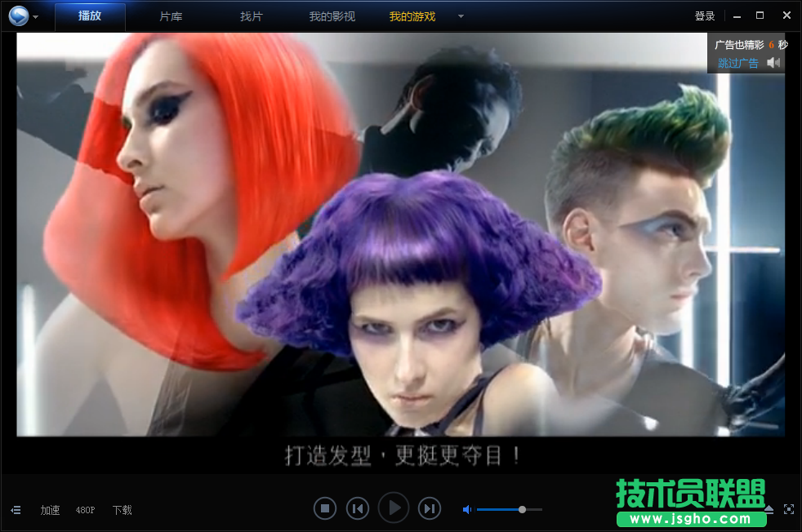Open the dropdown arrow beside the player logo
This screenshot has width=802, height=532.
[36, 17]
